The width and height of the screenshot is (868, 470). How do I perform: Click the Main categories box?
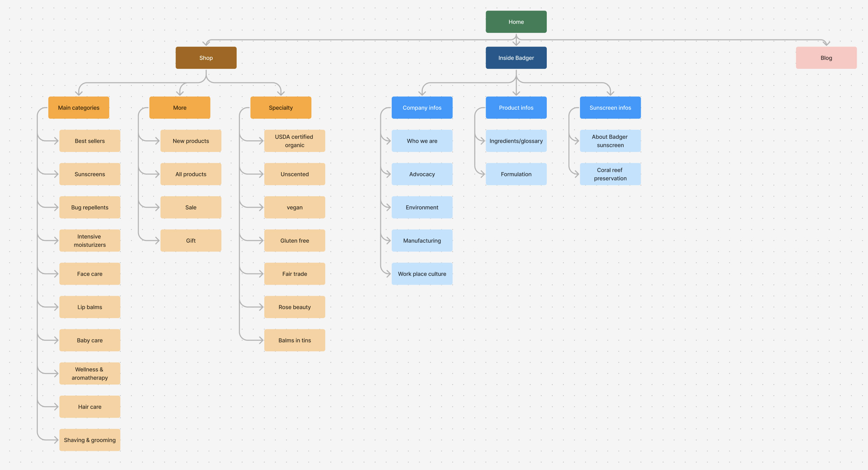click(79, 108)
